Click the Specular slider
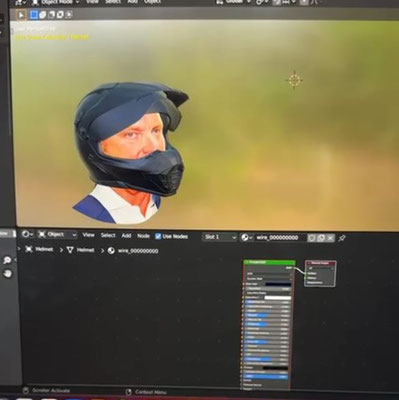Image resolution: width=399 pixels, height=400 pixels. [x=267, y=315]
